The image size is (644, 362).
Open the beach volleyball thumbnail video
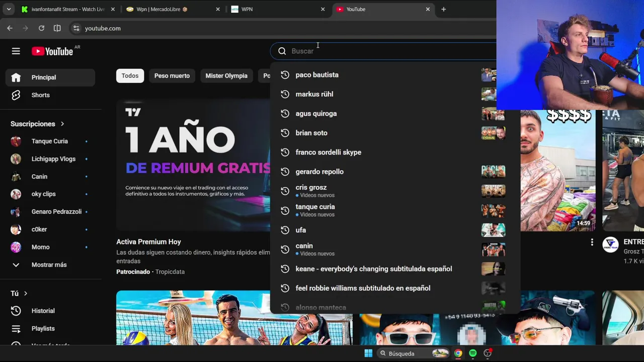click(234, 318)
